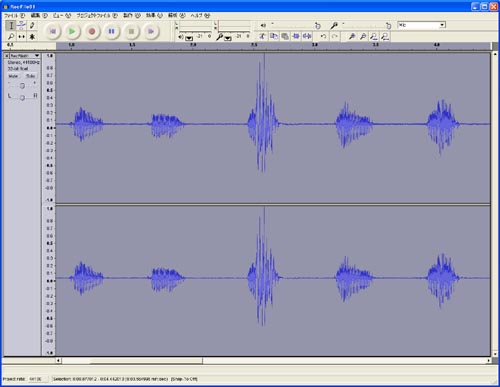Toggle the track Solo button
Screen dimensions: 500x387
click(30, 76)
